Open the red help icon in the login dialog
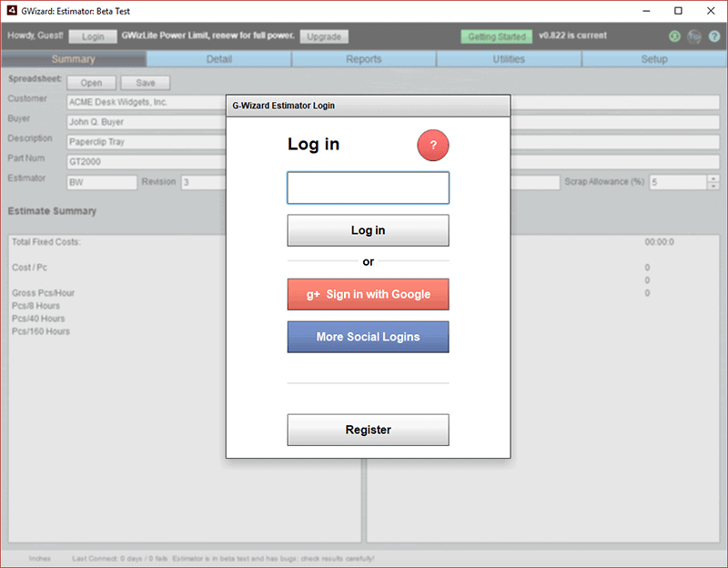Screen dimensions: 728x568 tap(432, 145)
